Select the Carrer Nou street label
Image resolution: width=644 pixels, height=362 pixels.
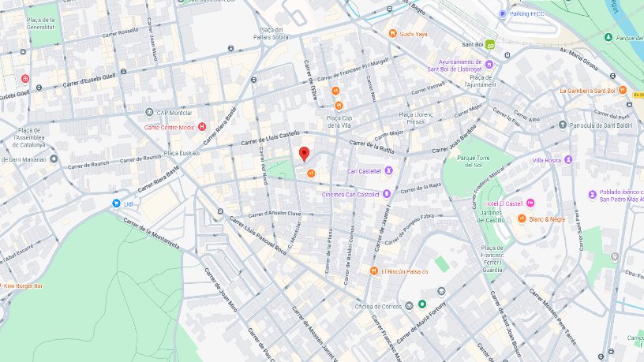[370, 88]
